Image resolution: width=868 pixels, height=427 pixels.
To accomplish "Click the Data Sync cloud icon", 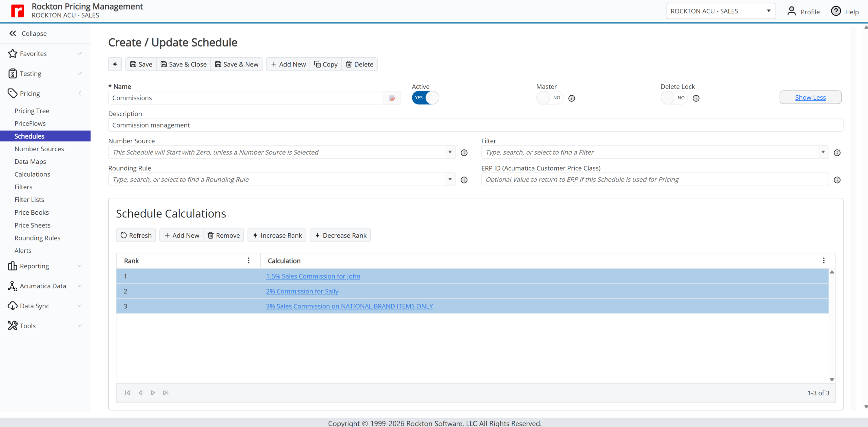I will [x=13, y=306].
